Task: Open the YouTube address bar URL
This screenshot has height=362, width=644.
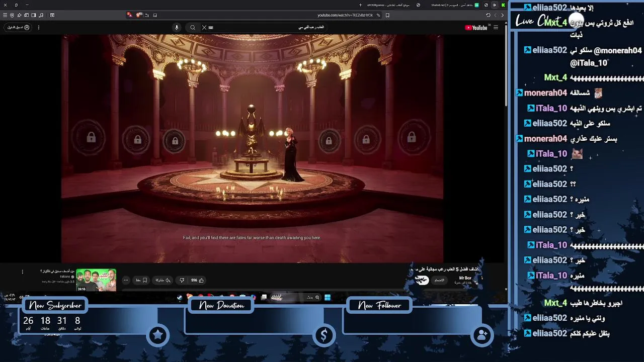Action: [345, 15]
